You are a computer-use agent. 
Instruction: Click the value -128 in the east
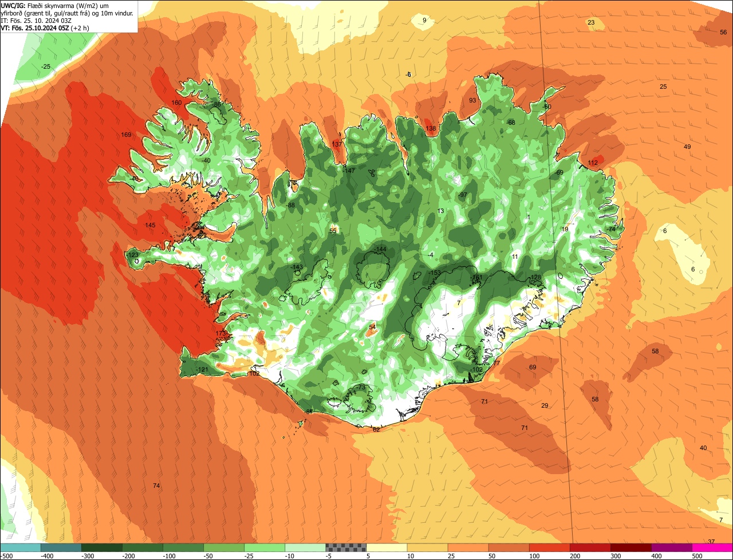535,277
